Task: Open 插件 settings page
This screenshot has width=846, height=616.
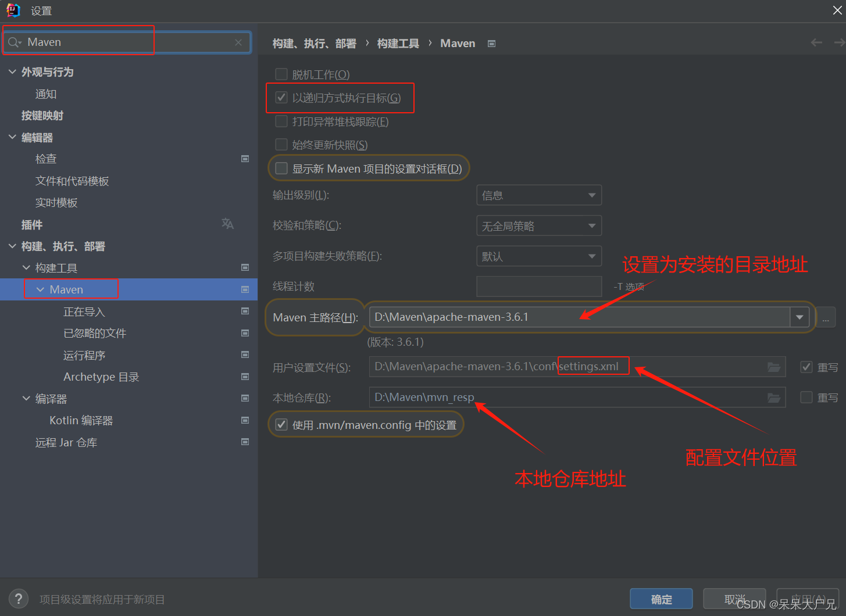Action: click(32, 224)
